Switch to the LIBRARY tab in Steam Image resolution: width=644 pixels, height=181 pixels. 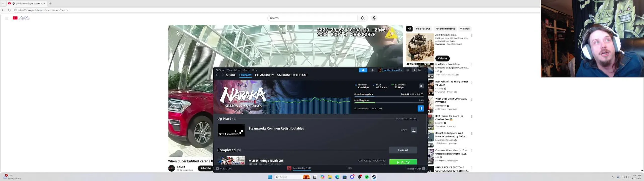pos(245,75)
